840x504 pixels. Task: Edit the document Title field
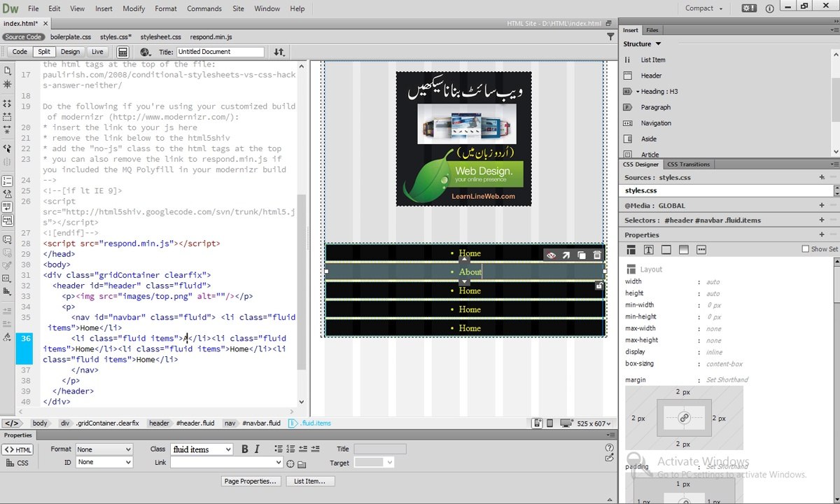[220, 52]
